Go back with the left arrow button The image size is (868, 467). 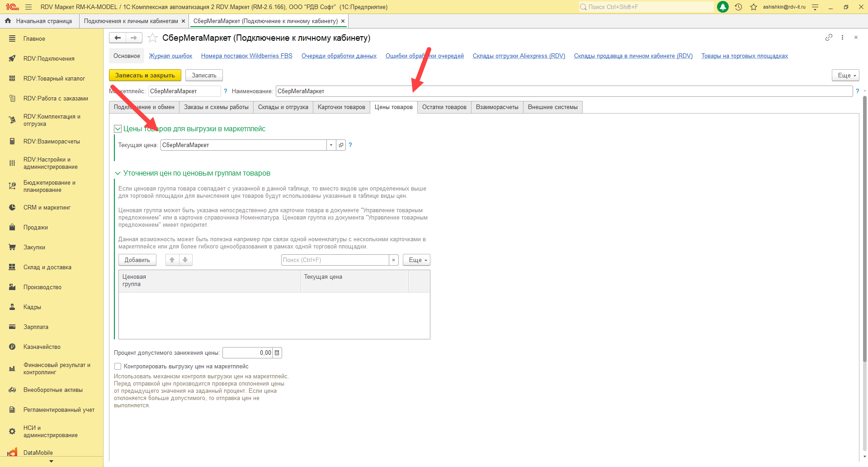tap(118, 38)
